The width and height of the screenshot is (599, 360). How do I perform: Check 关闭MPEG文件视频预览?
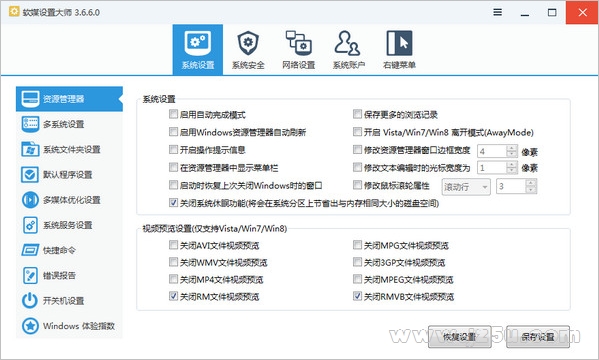(357, 279)
